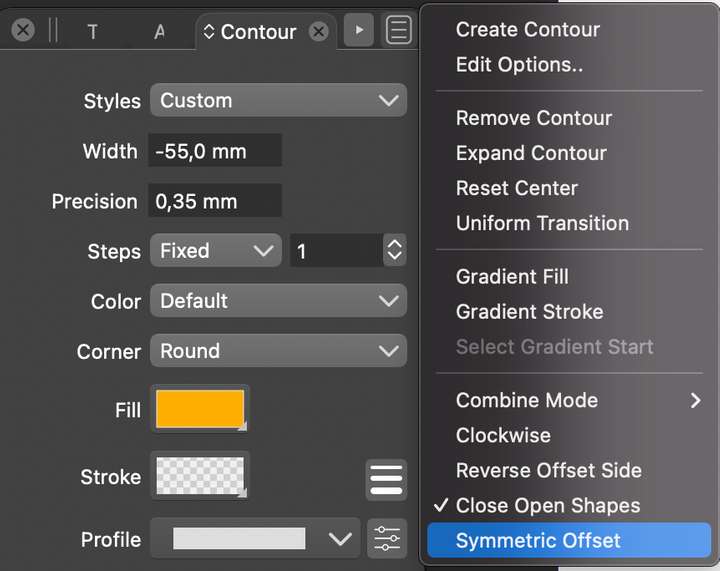Image resolution: width=720 pixels, height=571 pixels.
Task: Open the Styles dropdown set to Custom
Action: (x=278, y=100)
